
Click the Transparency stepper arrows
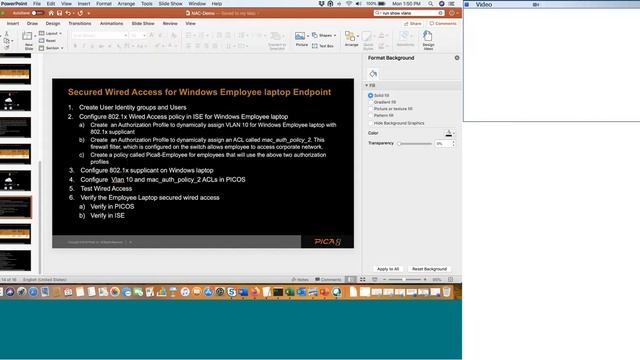(x=453, y=144)
